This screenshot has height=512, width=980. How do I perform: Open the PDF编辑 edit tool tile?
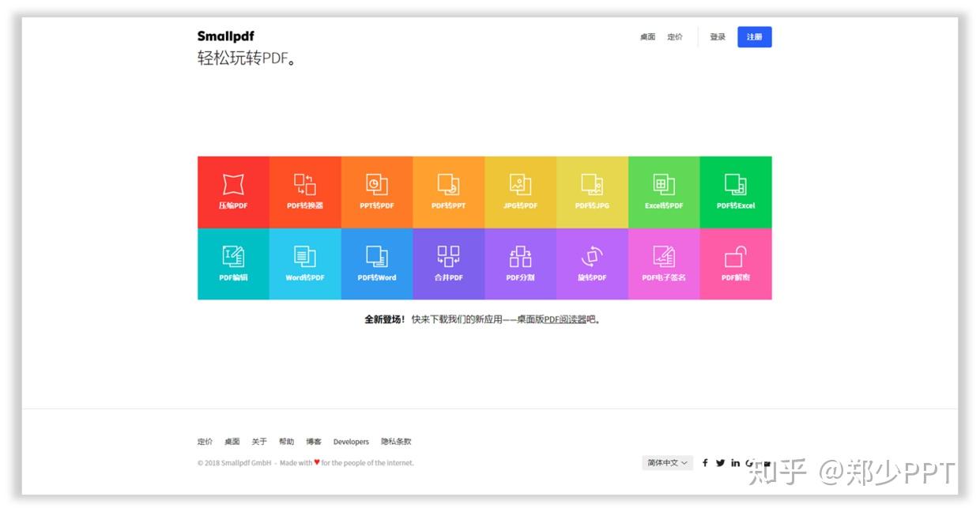[x=233, y=264]
